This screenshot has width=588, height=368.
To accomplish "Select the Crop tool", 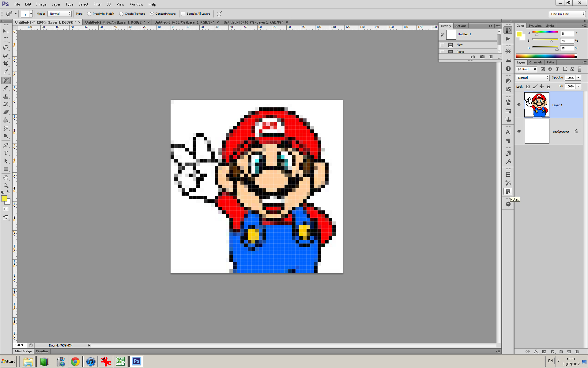I will 6,63.
